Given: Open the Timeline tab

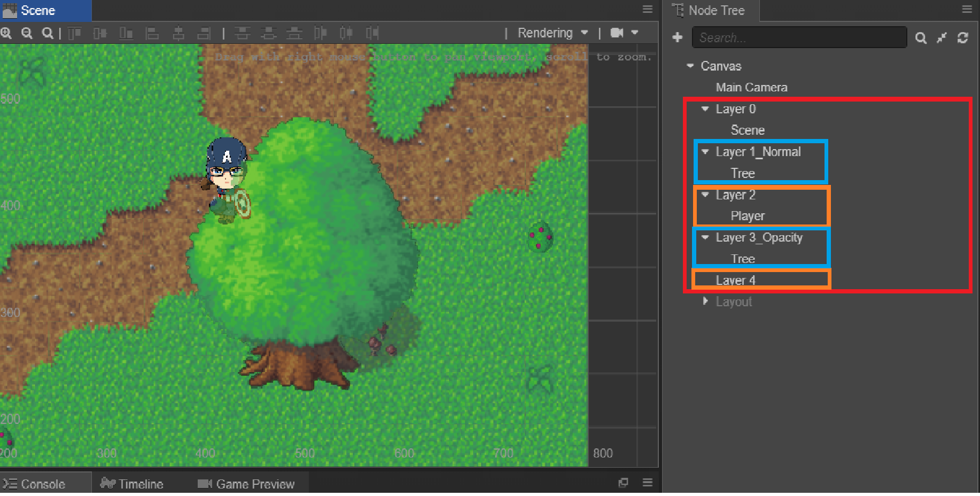Looking at the screenshot, I should pyautogui.click(x=131, y=484).
